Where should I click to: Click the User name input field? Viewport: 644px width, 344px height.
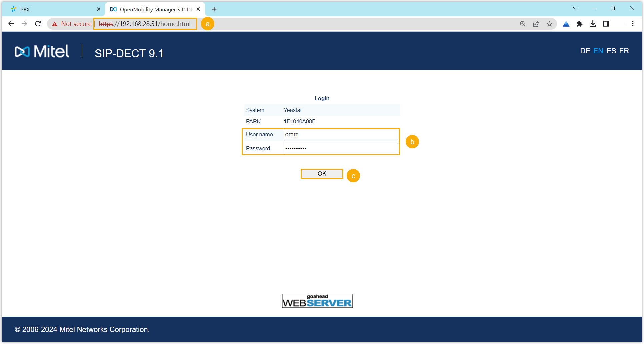(340, 134)
